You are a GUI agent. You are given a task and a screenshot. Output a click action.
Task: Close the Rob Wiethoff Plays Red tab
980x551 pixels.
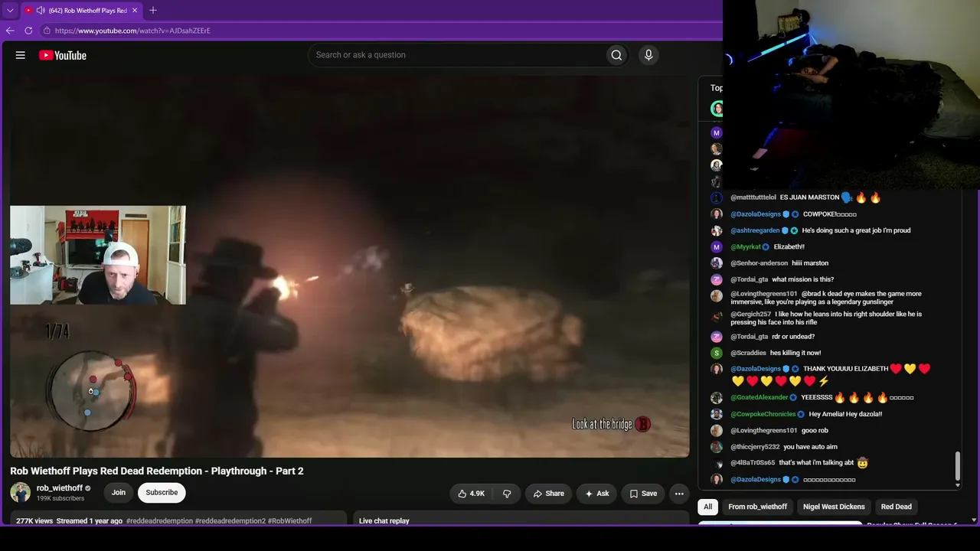[135, 11]
